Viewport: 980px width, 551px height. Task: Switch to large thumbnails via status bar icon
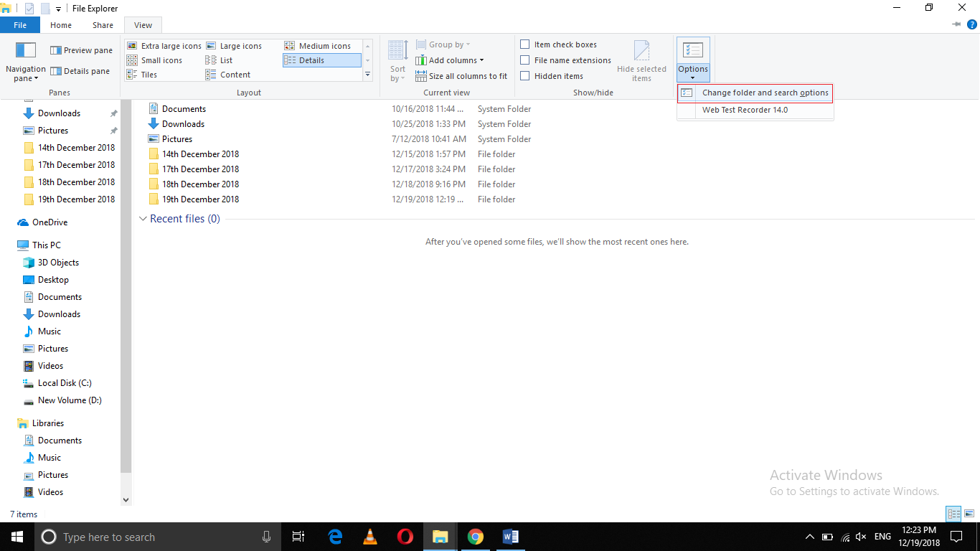point(969,514)
